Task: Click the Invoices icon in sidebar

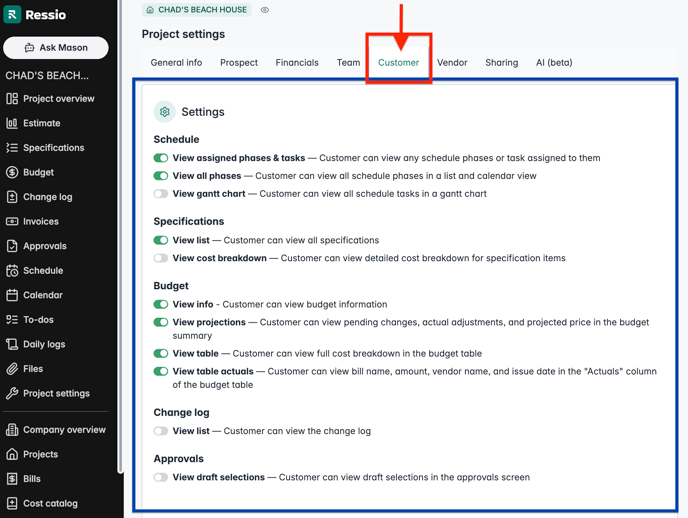Action: [x=12, y=221]
